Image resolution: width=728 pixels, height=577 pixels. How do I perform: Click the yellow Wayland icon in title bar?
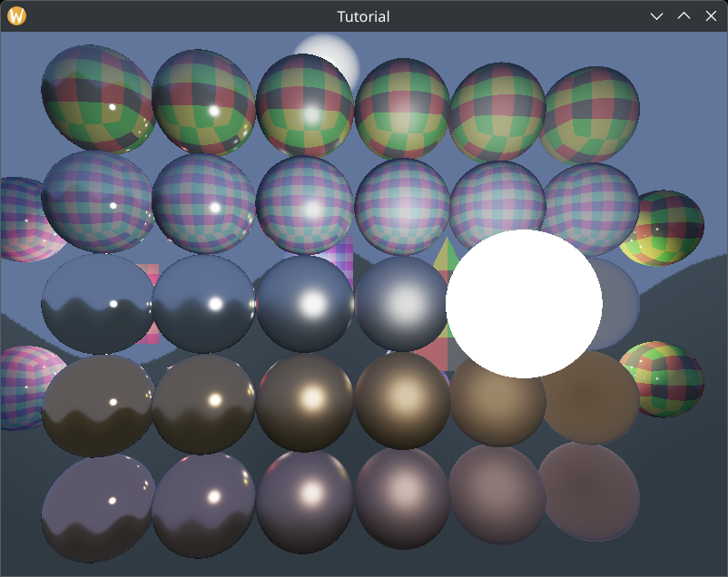click(x=16, y=16)
